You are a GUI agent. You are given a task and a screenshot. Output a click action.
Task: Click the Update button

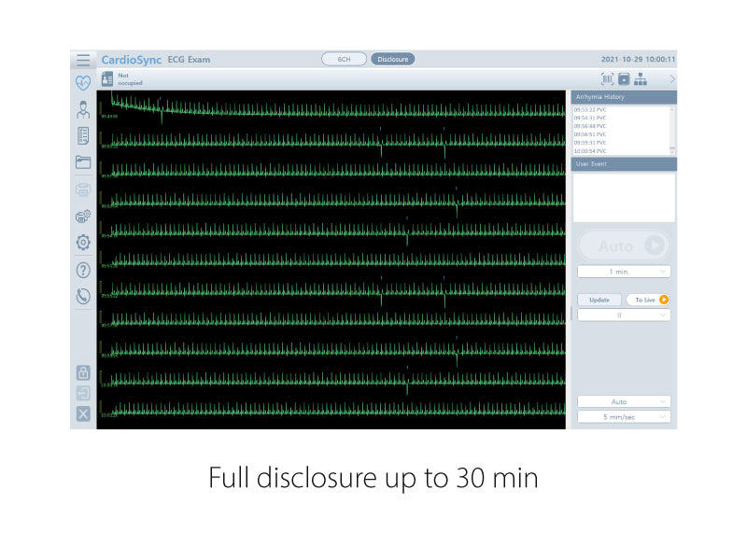point(599,300)
